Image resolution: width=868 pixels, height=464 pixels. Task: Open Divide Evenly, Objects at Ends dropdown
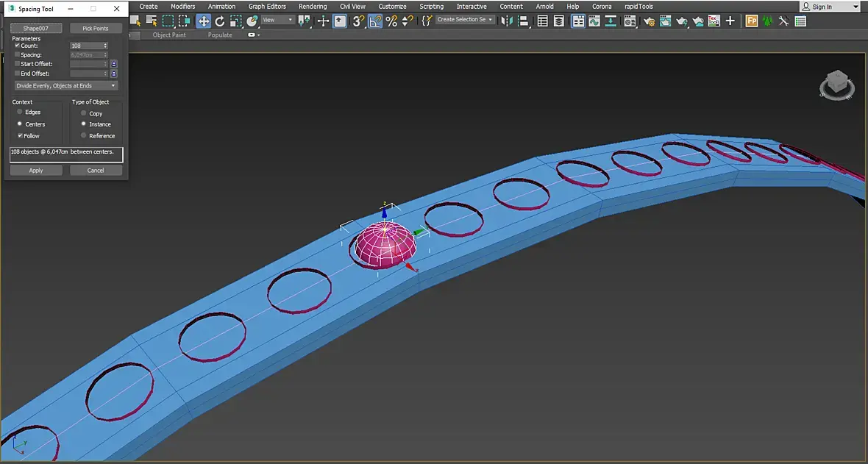66,86
